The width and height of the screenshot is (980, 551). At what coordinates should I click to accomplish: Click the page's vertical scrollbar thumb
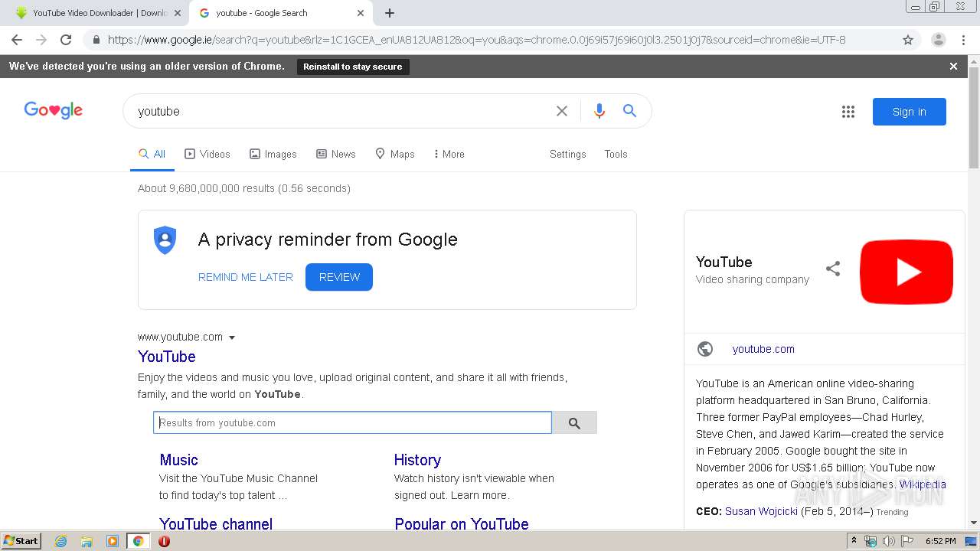click(x=974, y=118)
